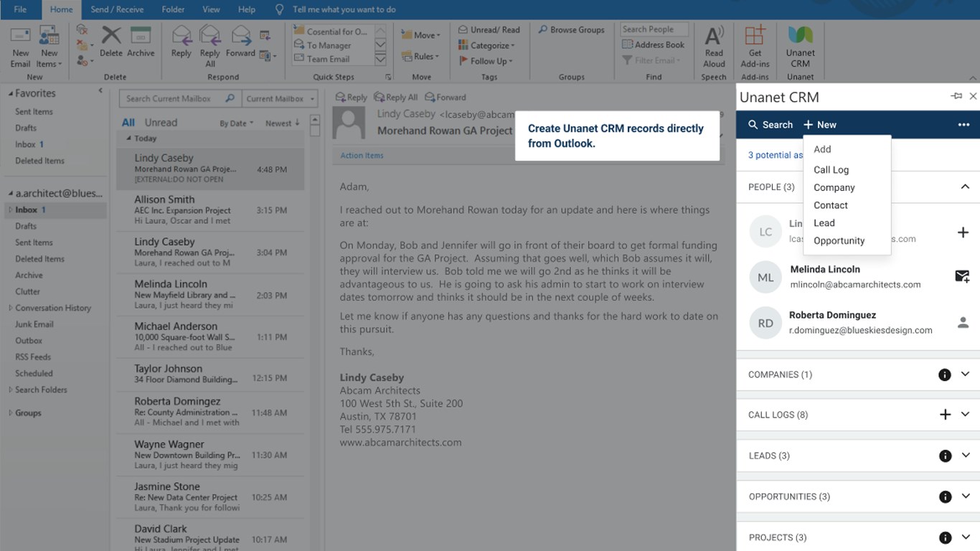
Task: Click the Archive ribbon icon
Action: pos(141,42)
